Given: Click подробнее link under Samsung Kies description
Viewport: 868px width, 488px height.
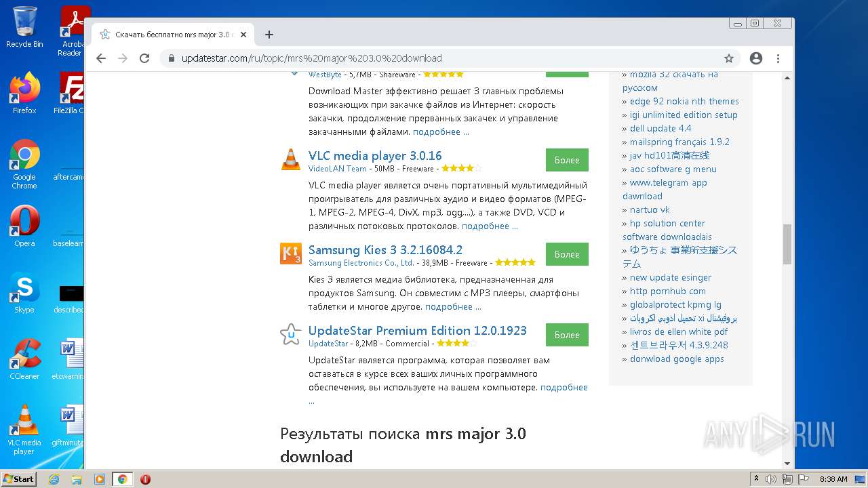Looking at the screenshot, I should click(x=453, y=306).
